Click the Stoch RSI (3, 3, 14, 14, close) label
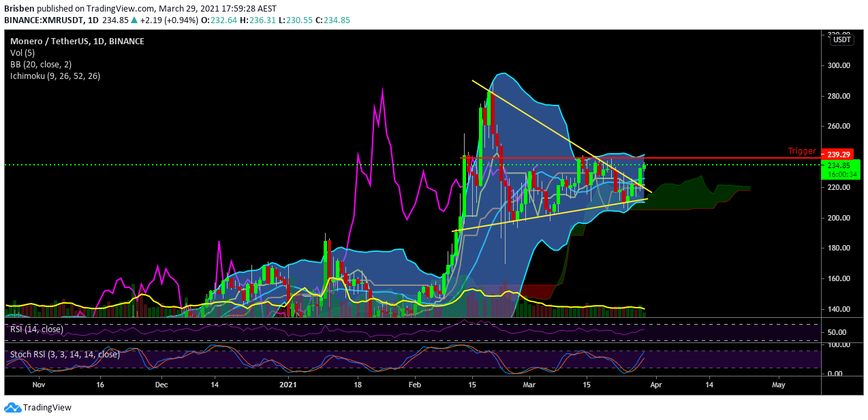 [65, 354]
